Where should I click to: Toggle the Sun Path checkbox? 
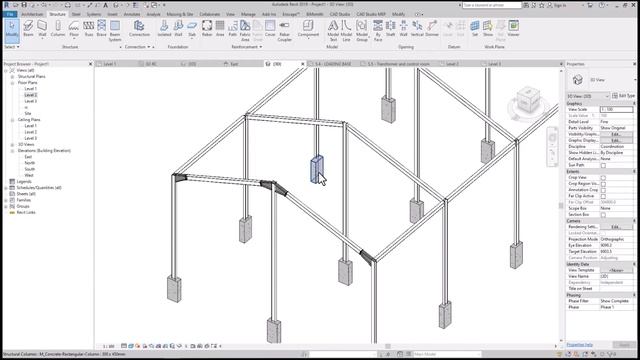603,165
